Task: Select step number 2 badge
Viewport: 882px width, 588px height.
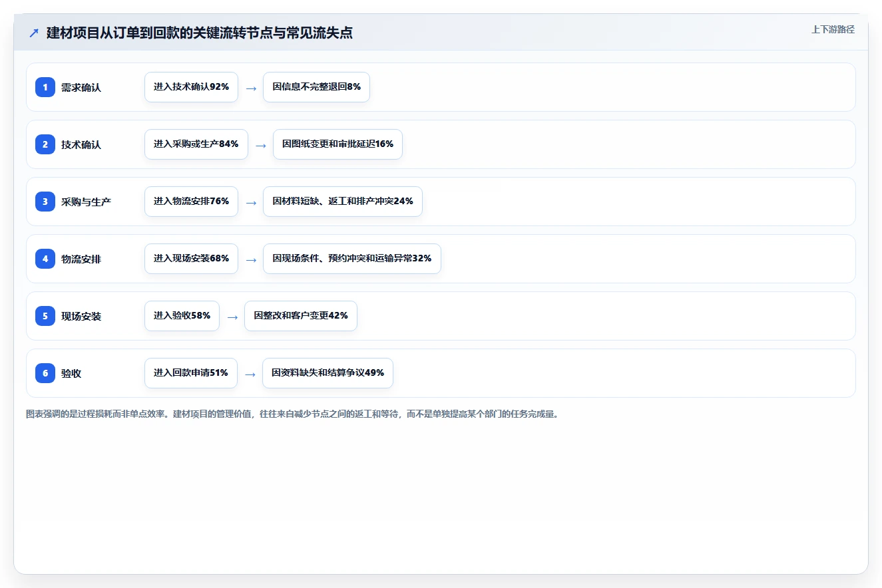Action: [45, 144]
